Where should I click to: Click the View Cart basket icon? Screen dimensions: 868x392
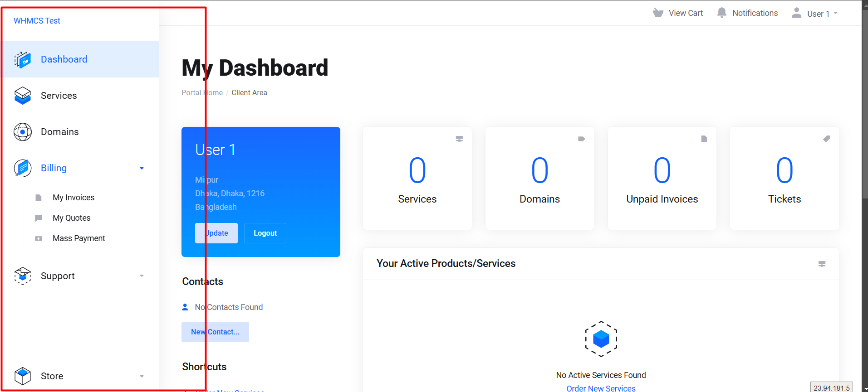[658, 13]
